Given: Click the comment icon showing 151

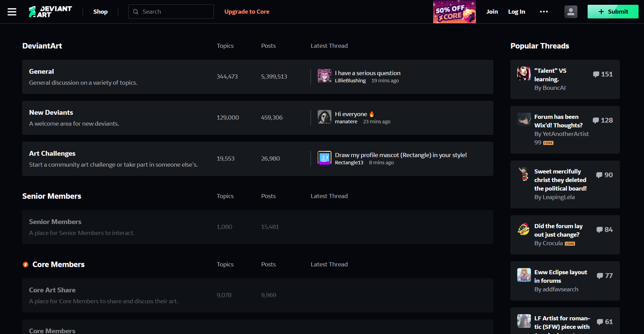Looking at the screenshot, I should [x=596, y=74].
